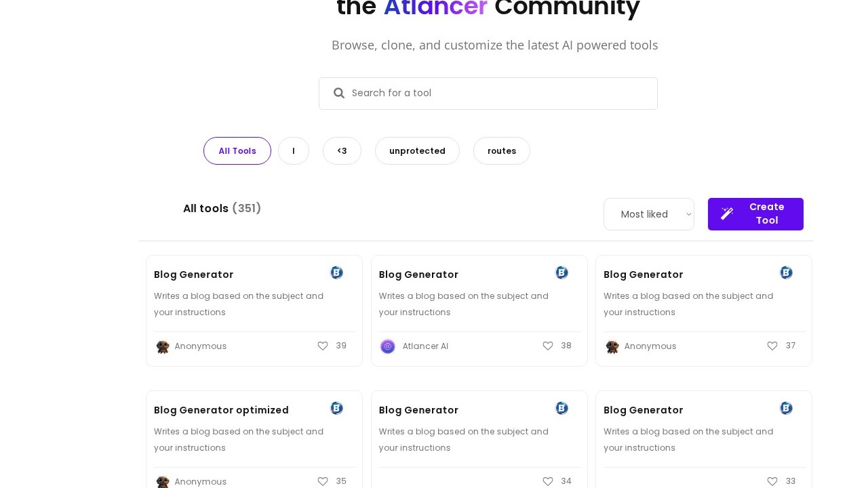Like the Blog Generator with 37 likes
The height and width of the screenshot is (488, 868).
pyautogui.click(x=772, y=346)
